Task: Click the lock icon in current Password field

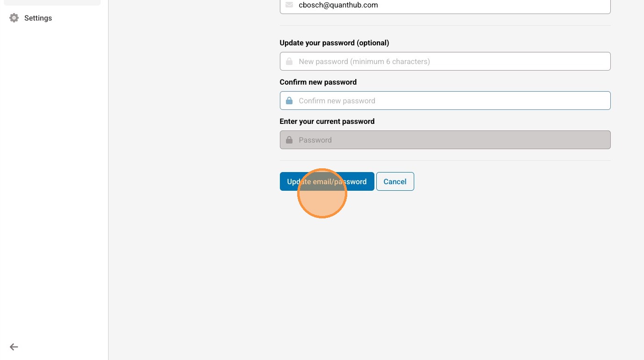Action: (289, 140)
